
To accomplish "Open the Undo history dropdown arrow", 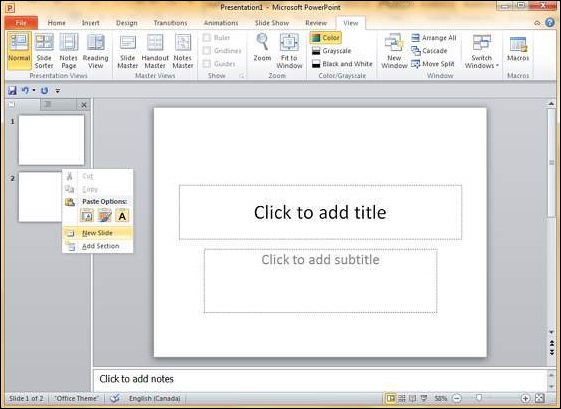I will click(34, 91).
